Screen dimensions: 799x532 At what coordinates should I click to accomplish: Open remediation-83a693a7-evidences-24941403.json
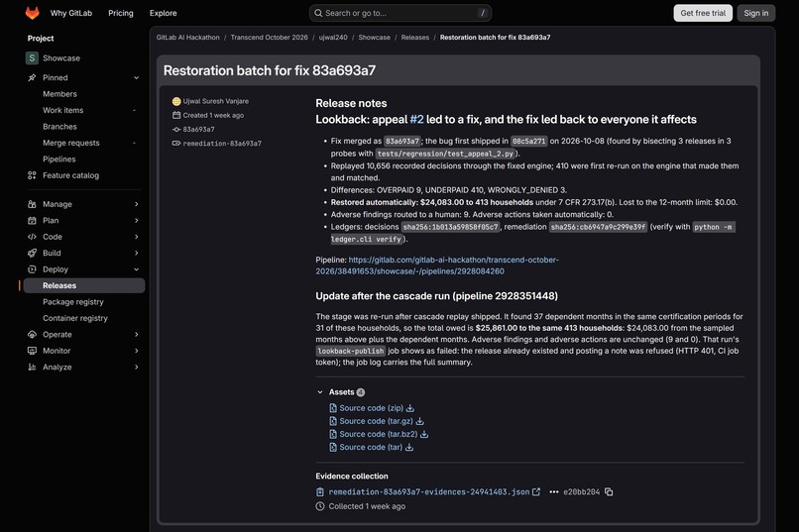tap(429, 492)
